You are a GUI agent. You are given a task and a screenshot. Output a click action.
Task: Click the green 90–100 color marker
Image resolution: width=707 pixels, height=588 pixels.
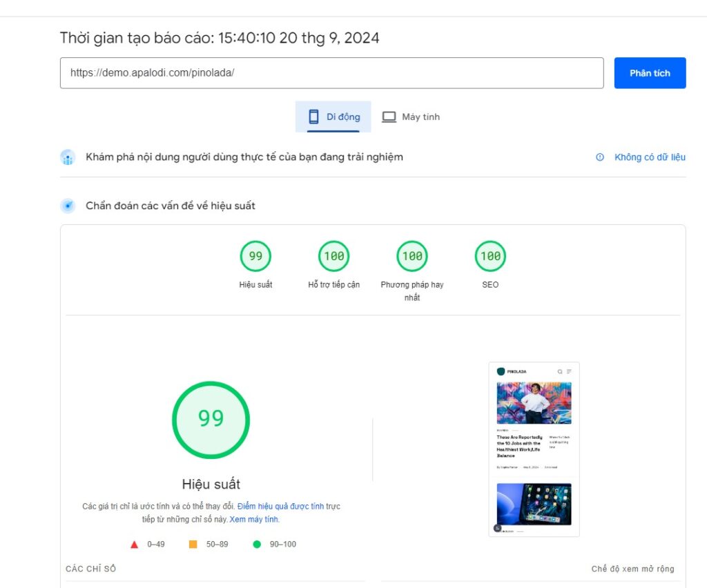pyautogui.click(x=255, y=544)
